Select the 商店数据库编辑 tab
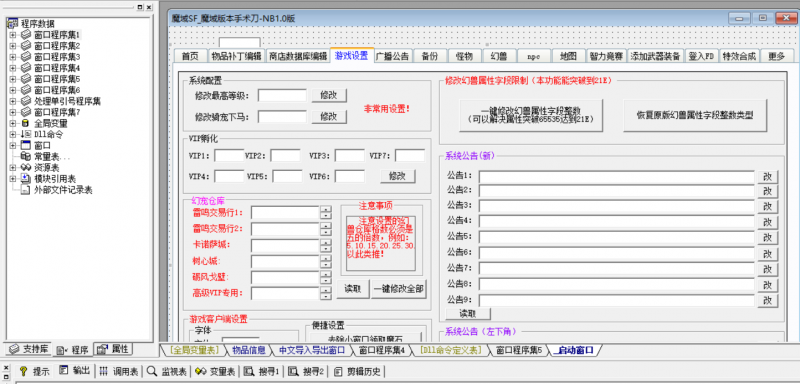800x384 pixels. [297, 56]
